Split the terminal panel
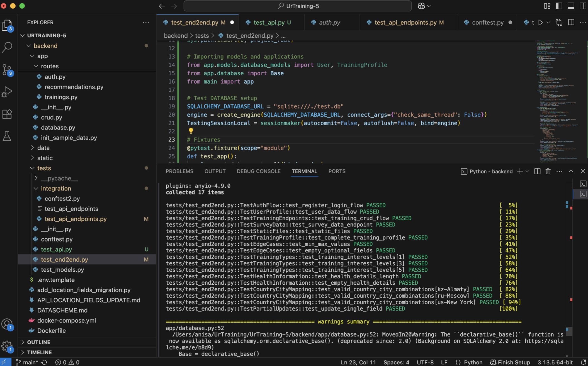This screenshot has height=366, width=588. (537, 171)
